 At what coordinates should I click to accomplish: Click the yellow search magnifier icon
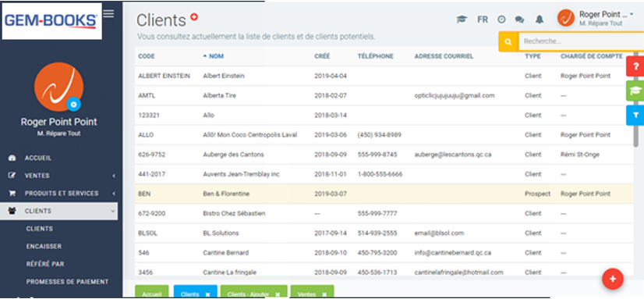(508, 41)
